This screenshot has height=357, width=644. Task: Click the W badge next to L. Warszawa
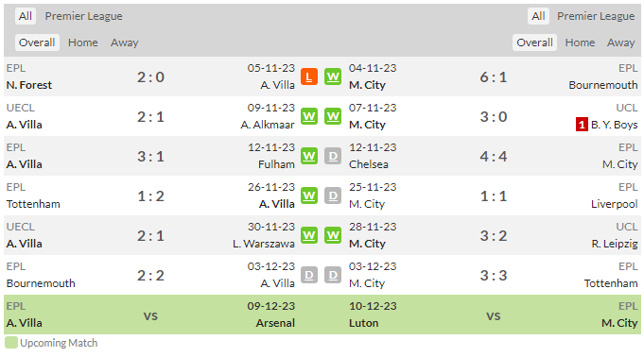tap(309, 235)
